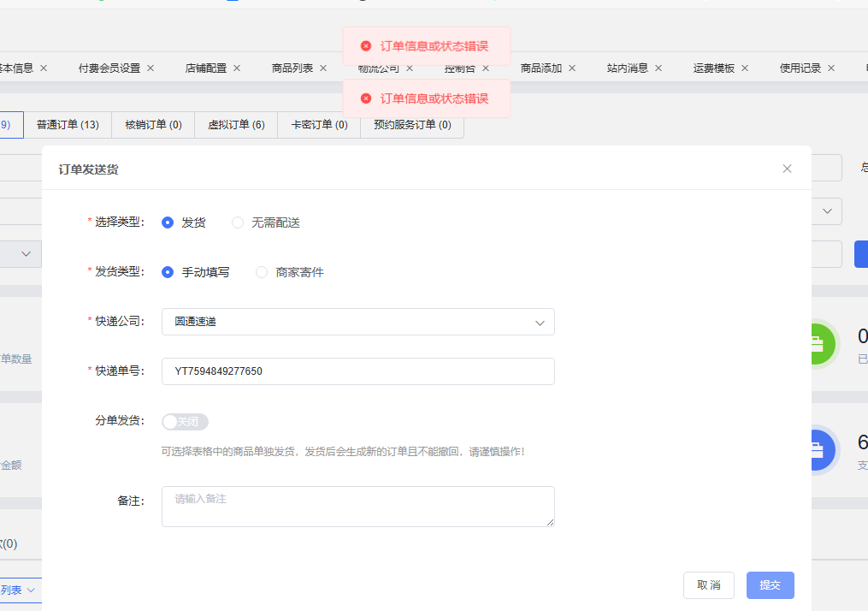Switch to the 虚拟订单 (6) tab
868x611 pixels.
point(236,125)
